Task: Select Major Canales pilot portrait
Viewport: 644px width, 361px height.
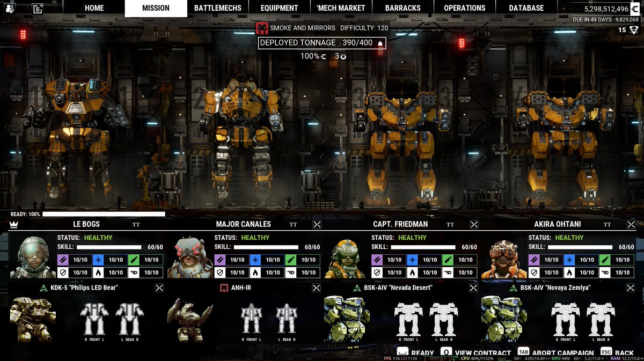Action: [x=190, y=258]
